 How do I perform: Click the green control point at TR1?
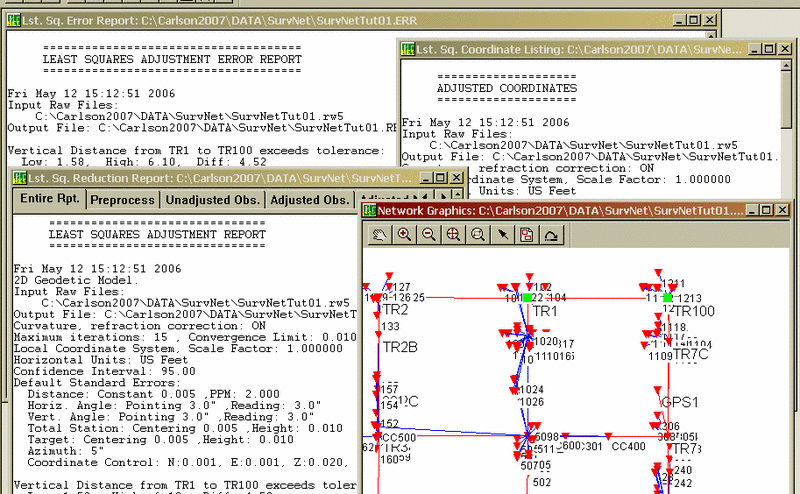click(x=528, y=298)
